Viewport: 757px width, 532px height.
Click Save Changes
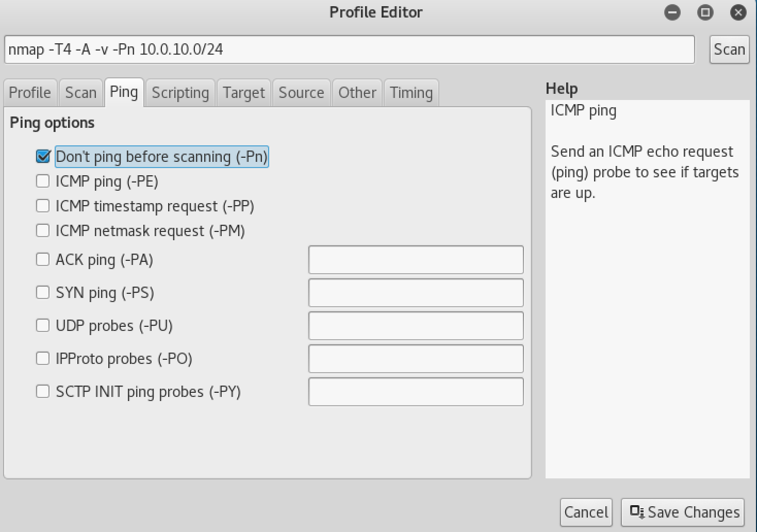tap(683, 512)
